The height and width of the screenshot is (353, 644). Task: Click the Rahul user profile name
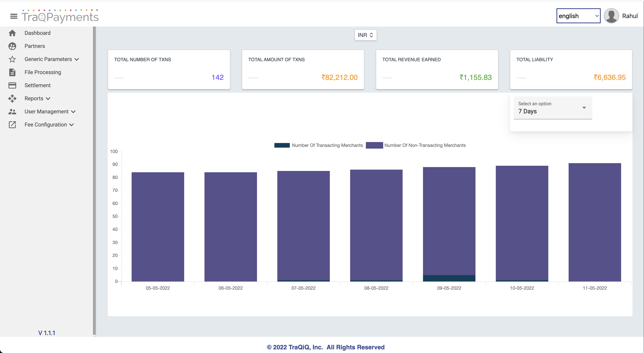630,16
